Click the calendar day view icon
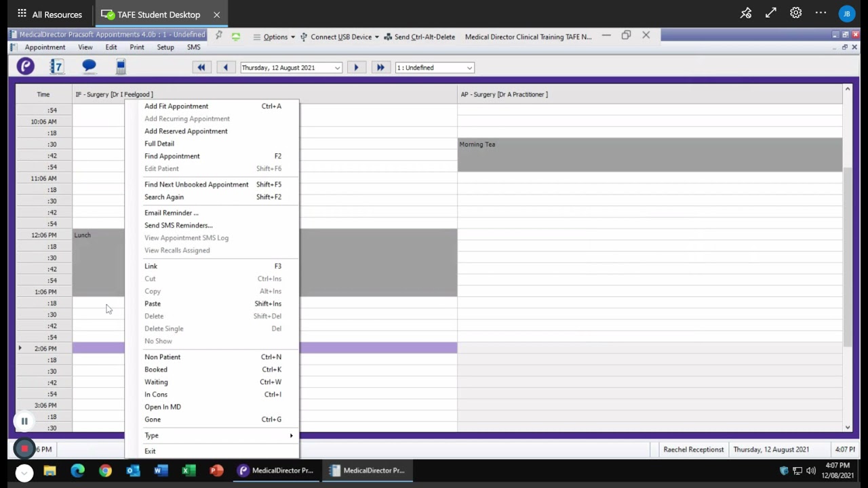Image resolution: width=868 pixels, height=488 pixels. [x=57, y=66]
